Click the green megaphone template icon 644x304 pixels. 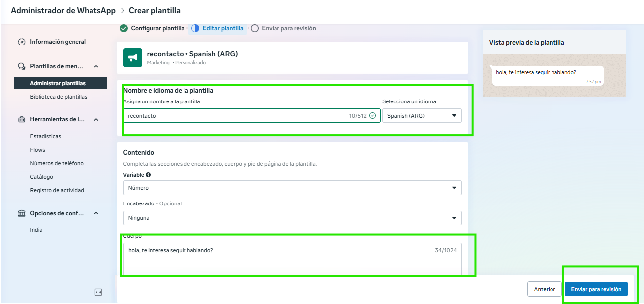pyautogui.click(x=133, y=58)
